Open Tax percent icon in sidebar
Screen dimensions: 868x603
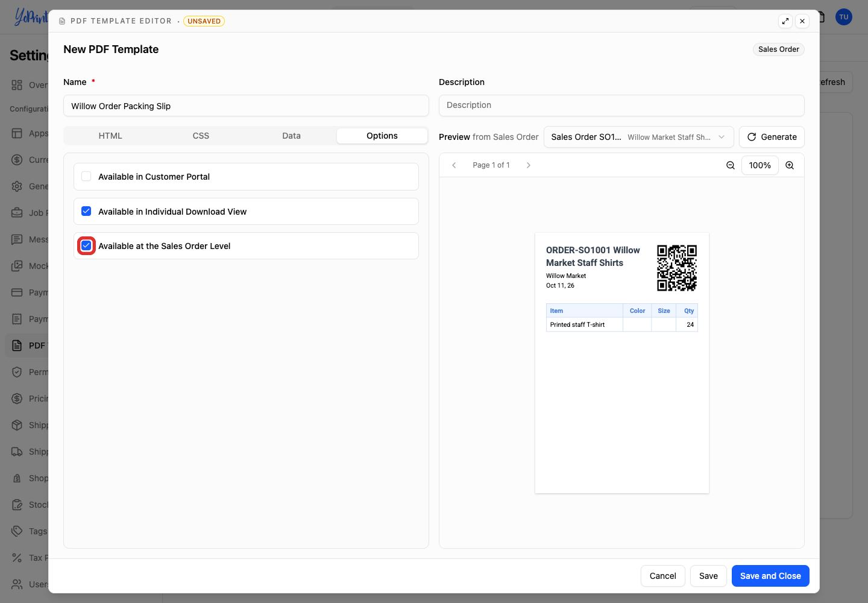17,558
